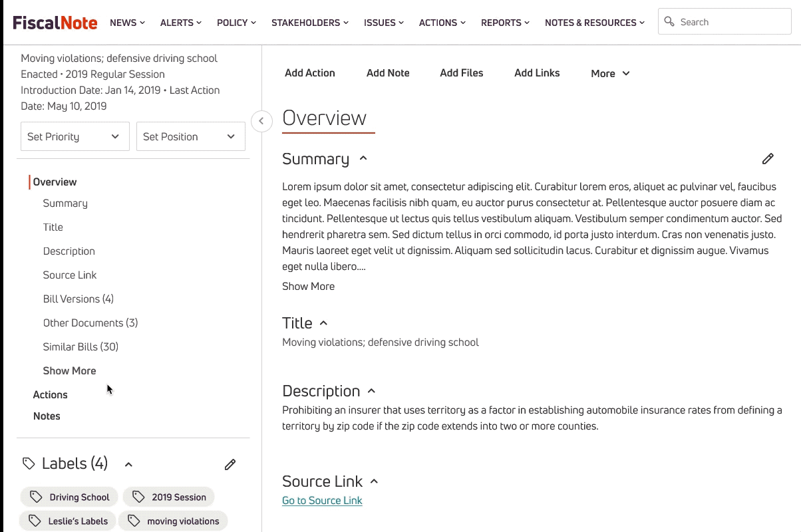Click Add Action button

(x=310, y=73)
